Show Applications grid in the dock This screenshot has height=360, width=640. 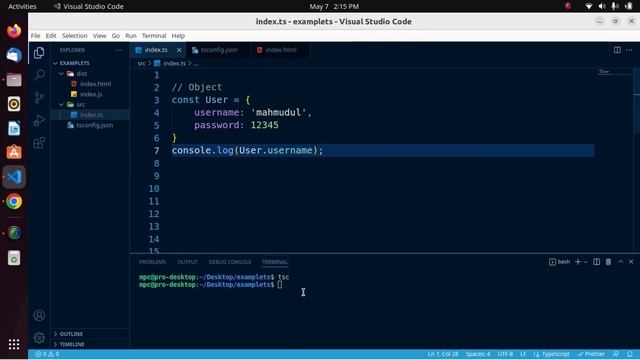coord(14,344)
